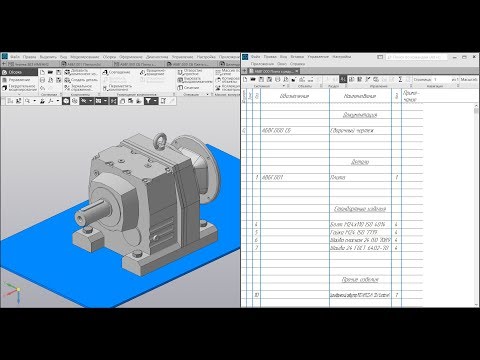Click the Документация section header
The width and height of the screenshot is (480, 360).
click(360, 115)
